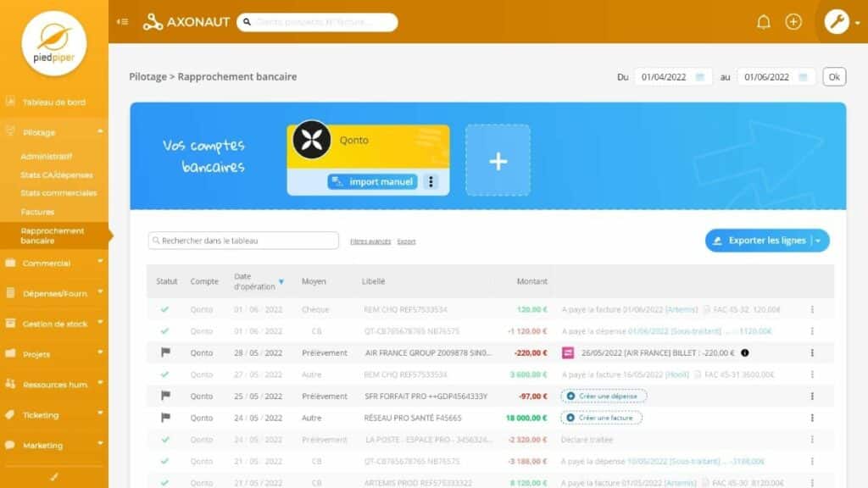Expand the Dépenses/Fourn menu section
The width and height of the screenshot is (868, 488).
pyautogui.click(x=100, y=291)
